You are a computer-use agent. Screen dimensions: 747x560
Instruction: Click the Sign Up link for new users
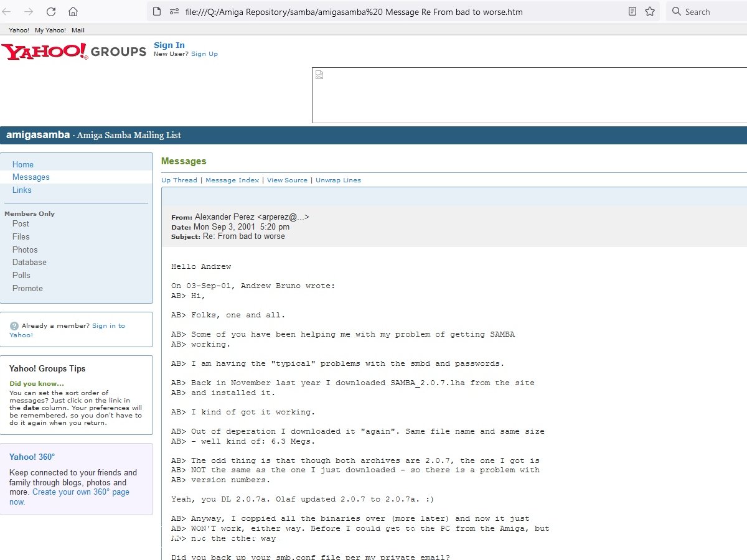pos(204,54)
